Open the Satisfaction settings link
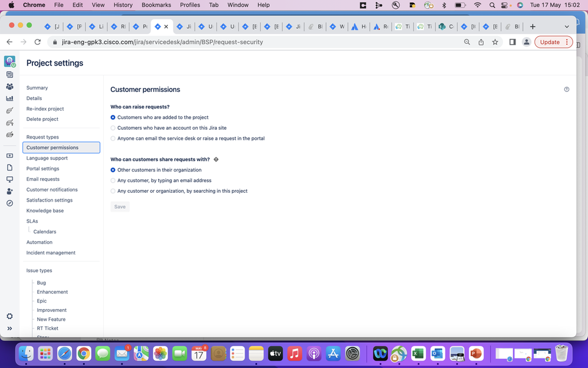 click(x=49, y=200)
